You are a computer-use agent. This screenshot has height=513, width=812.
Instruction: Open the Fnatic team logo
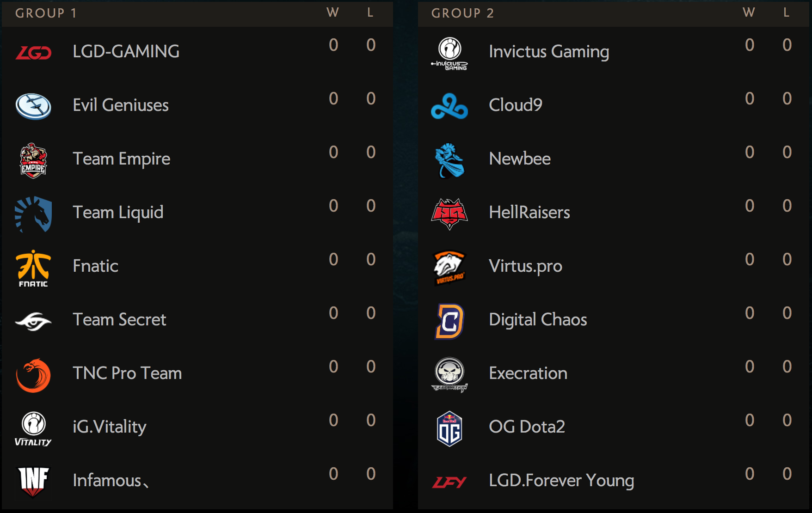33,268
